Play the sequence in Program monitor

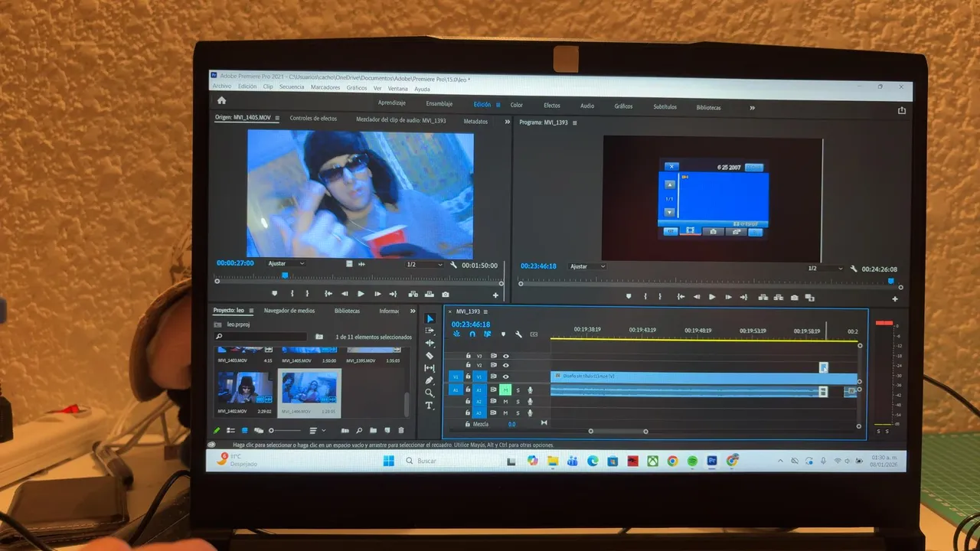click(x=712, y=297)
